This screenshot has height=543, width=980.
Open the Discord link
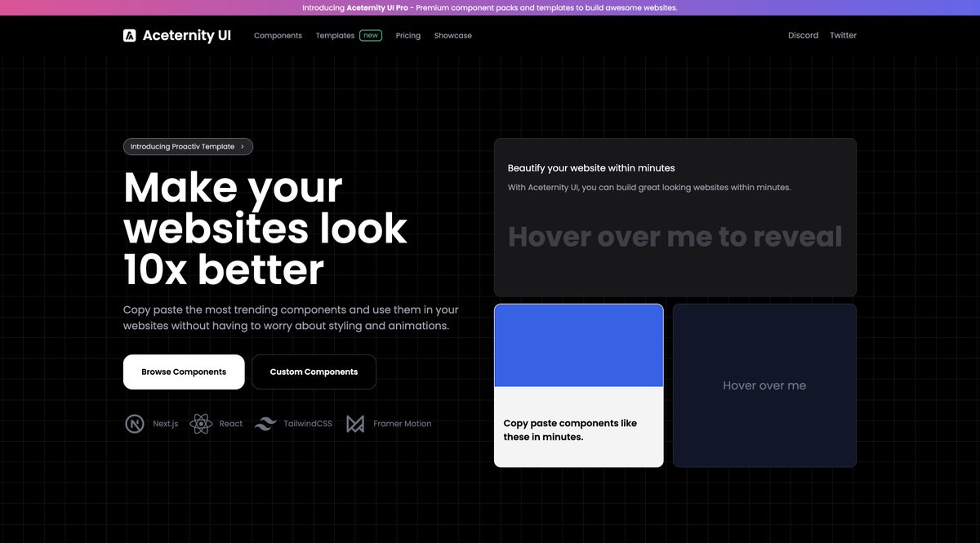coord(803,35)
